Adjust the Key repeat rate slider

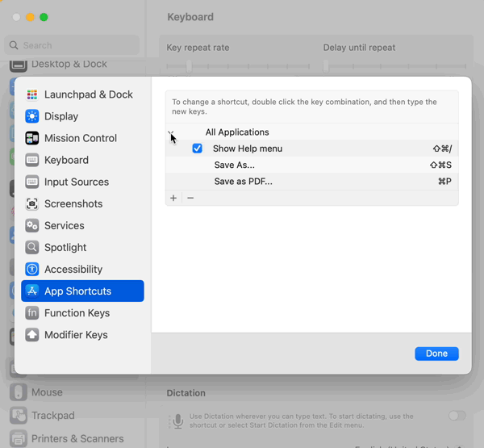(x=190, y=66)
